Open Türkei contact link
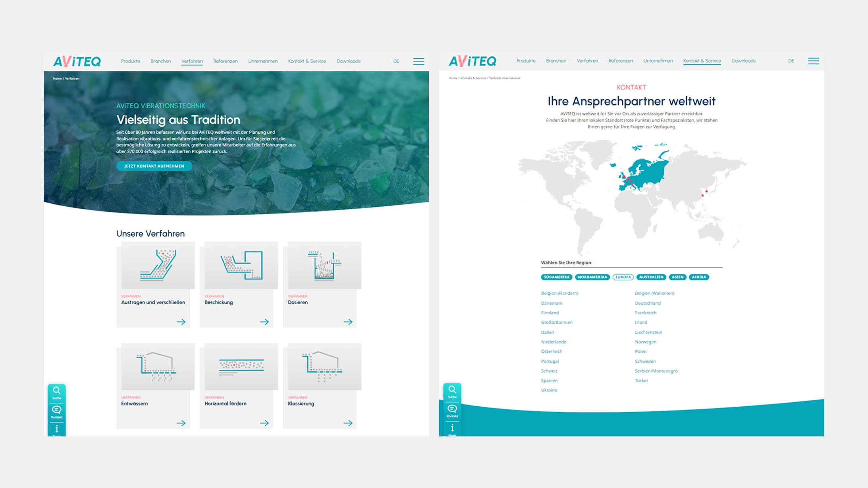Viewport: 868px width, 488px height. coord(641,380)
